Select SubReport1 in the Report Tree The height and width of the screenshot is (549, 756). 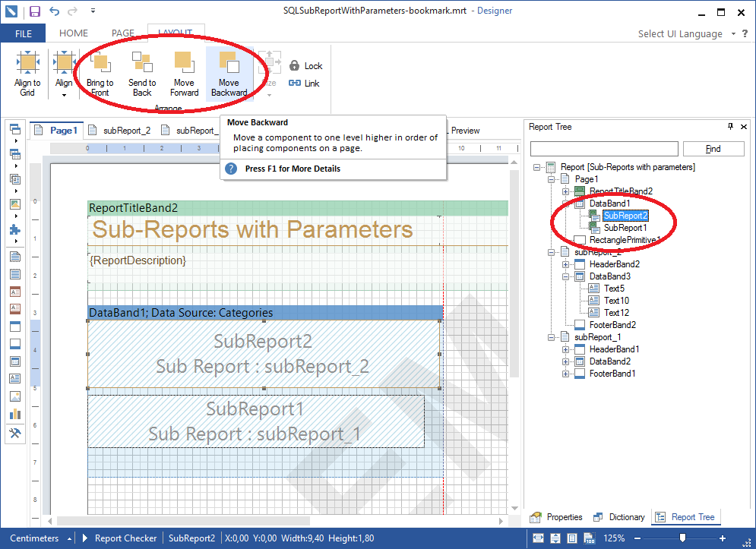tap(625, 228)
